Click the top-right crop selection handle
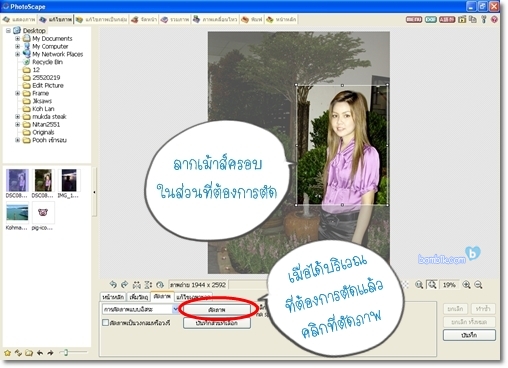Viewport: 508px width, 368px height. tap(387, 85)
